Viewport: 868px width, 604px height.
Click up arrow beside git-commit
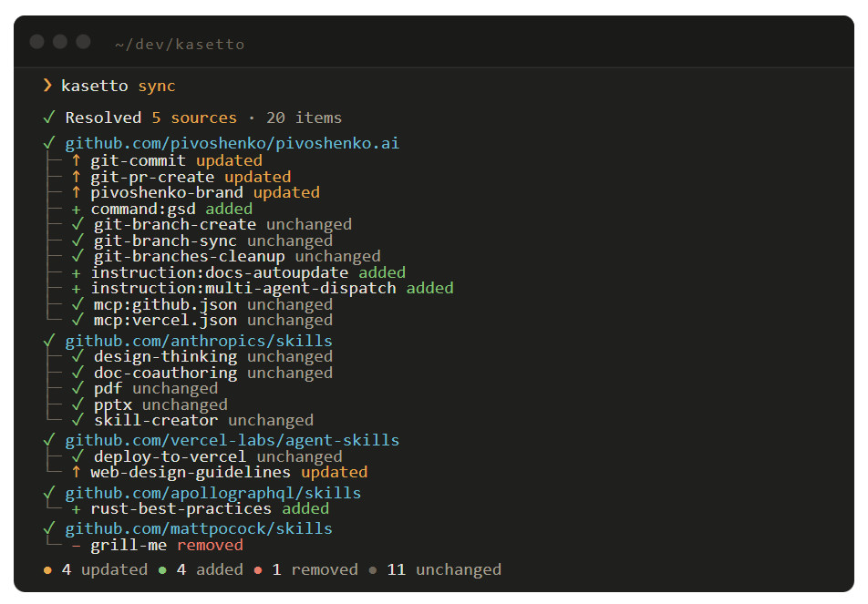tap(77, 160)
